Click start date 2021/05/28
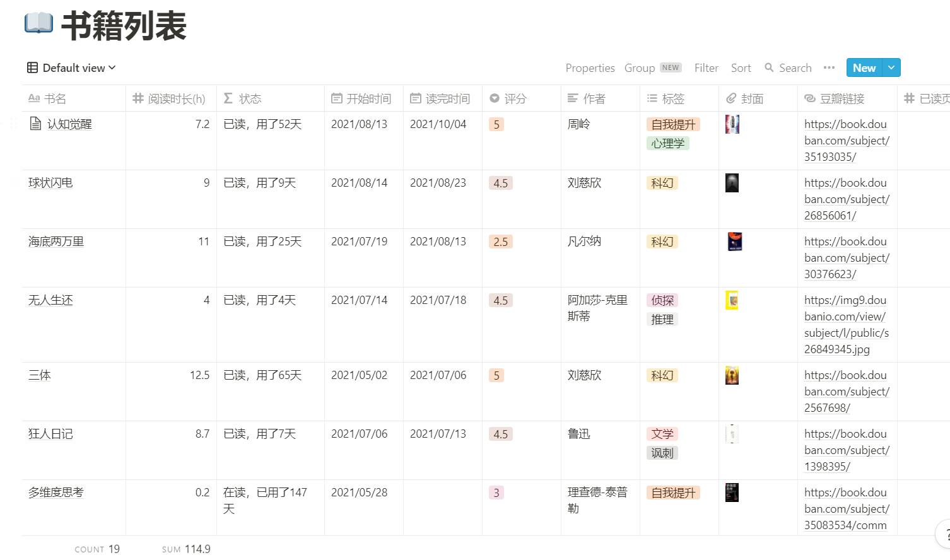 [x=360, y=493]
